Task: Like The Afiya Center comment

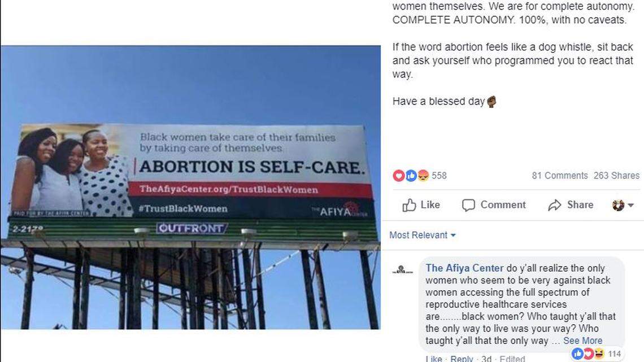Action: pos(433,359)
